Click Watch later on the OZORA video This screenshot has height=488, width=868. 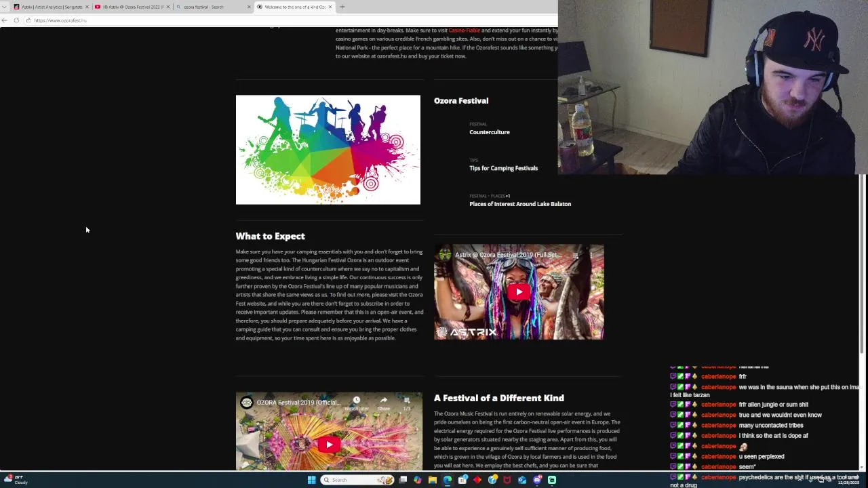(357, 403)
